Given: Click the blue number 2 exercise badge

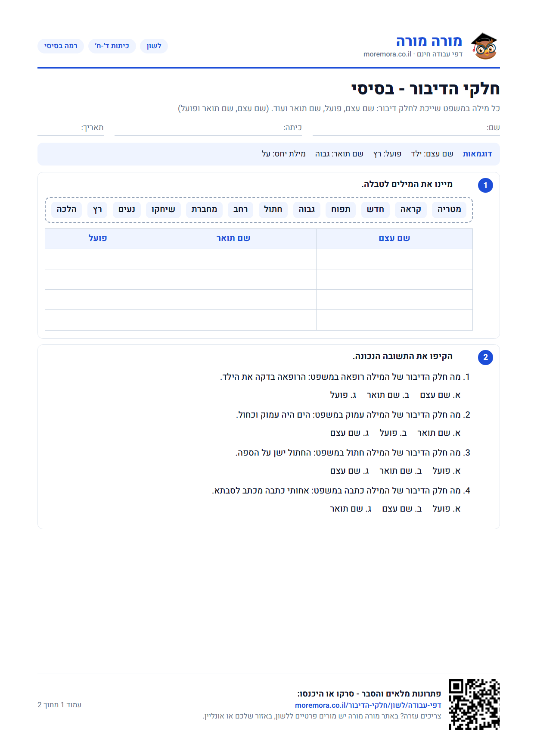Looking at the screenshot, I should [x=485, y=357].
